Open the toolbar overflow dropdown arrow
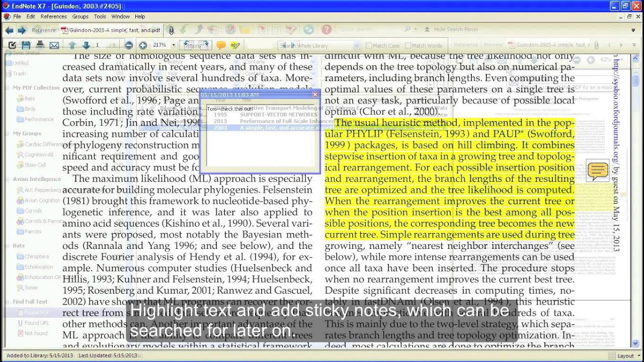644x362 pixels. pos(633,30)
